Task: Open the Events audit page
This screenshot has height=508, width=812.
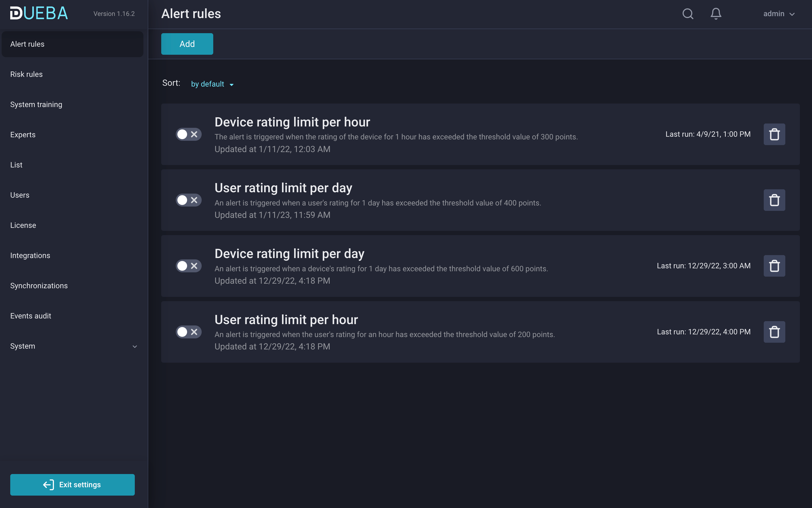Action: pos(30,316)
